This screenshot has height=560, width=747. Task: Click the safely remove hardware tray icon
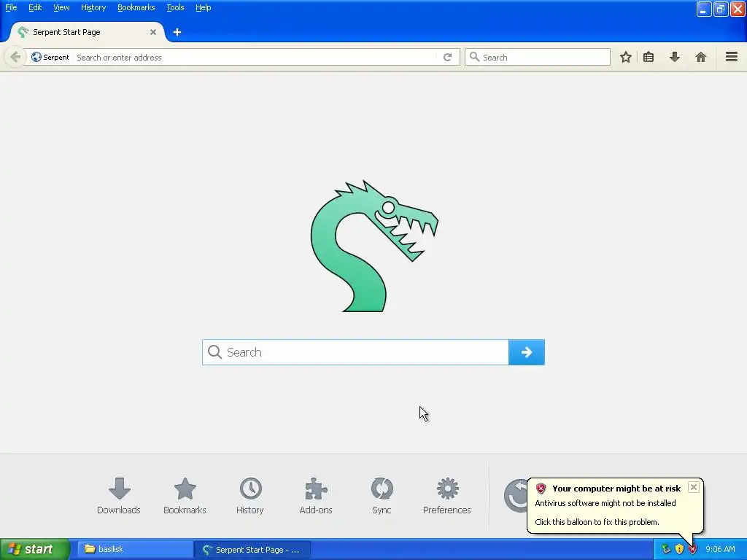point(666,549)
